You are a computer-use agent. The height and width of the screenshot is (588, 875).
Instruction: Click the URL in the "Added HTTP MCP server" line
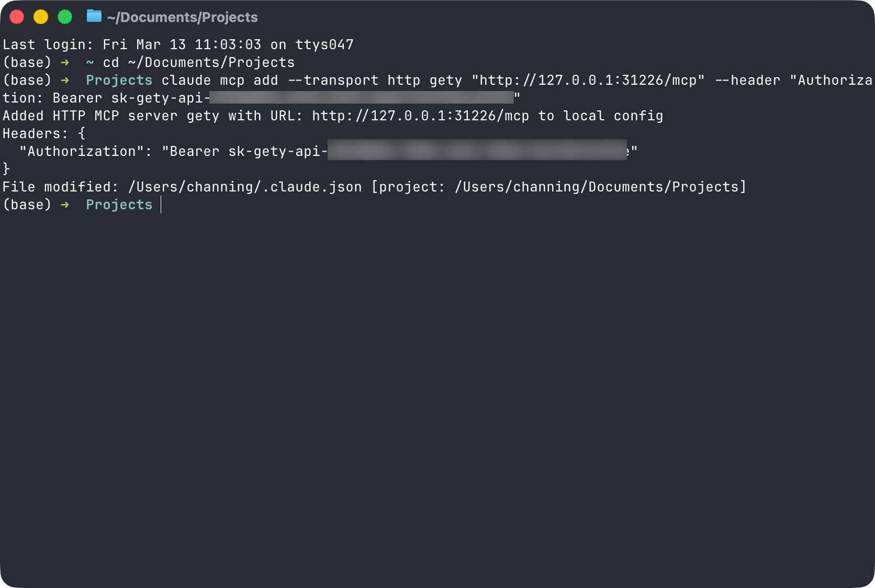(x=420, y=116)
